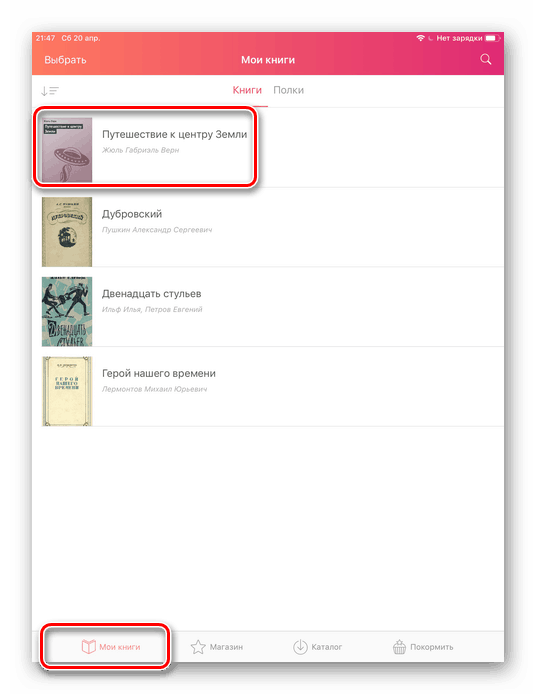
Task: Tap author Жюль Габриэль Верн
Action: click(x=140, y=150)
